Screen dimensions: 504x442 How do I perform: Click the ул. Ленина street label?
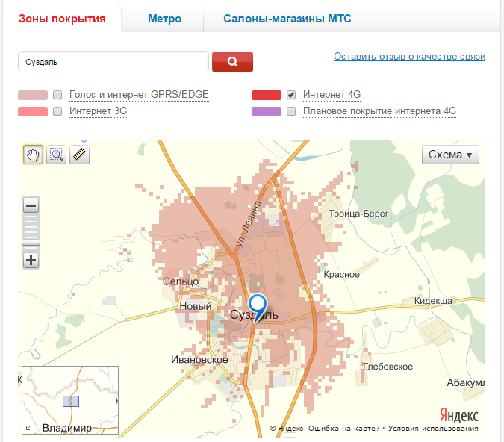(248, 225)
